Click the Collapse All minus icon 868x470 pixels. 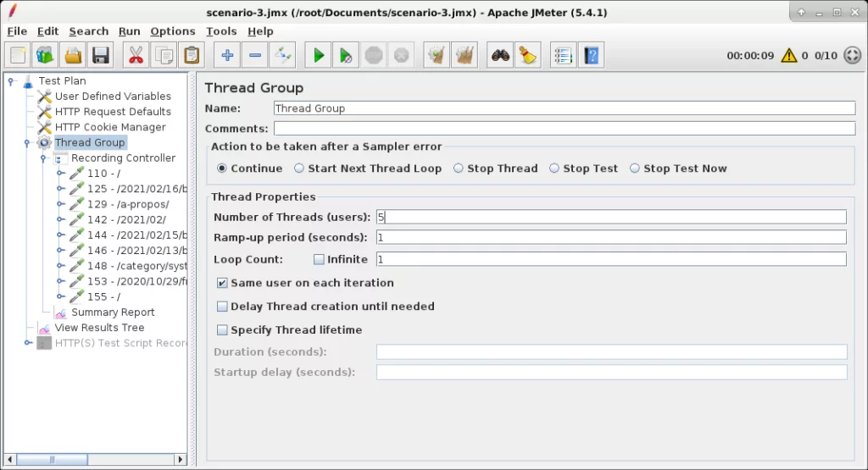(x=255, y=55)
